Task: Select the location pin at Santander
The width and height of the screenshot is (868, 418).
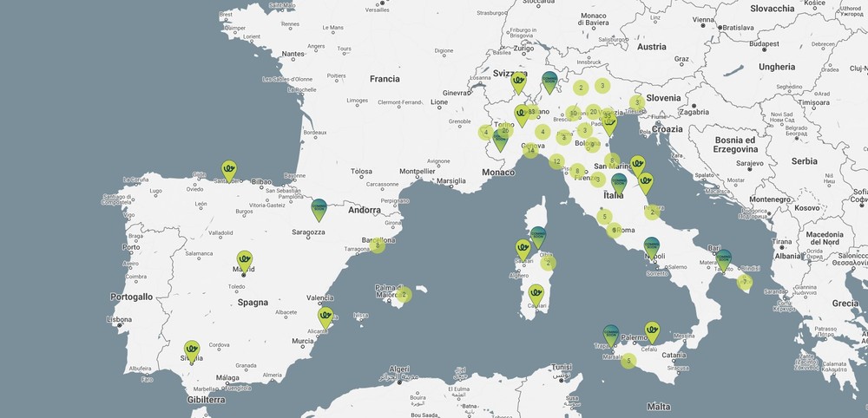Action: (228, 168)
